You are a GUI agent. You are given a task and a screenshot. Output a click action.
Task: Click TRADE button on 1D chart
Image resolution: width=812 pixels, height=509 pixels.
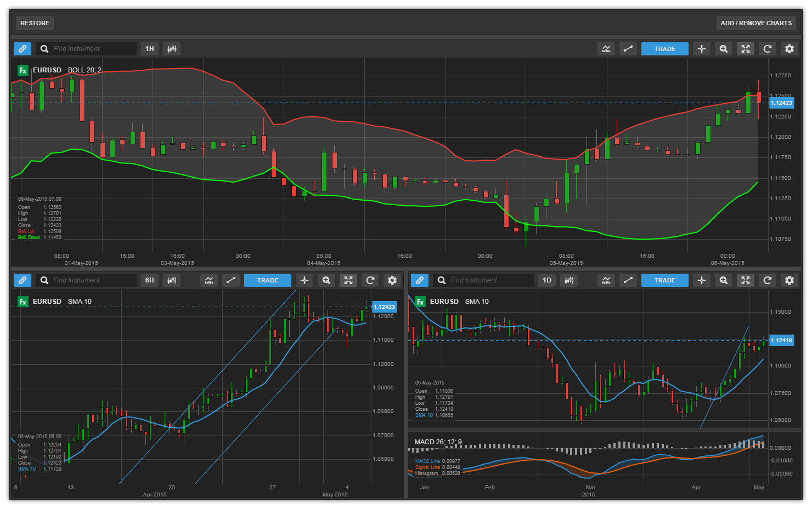tap(665, 280)
